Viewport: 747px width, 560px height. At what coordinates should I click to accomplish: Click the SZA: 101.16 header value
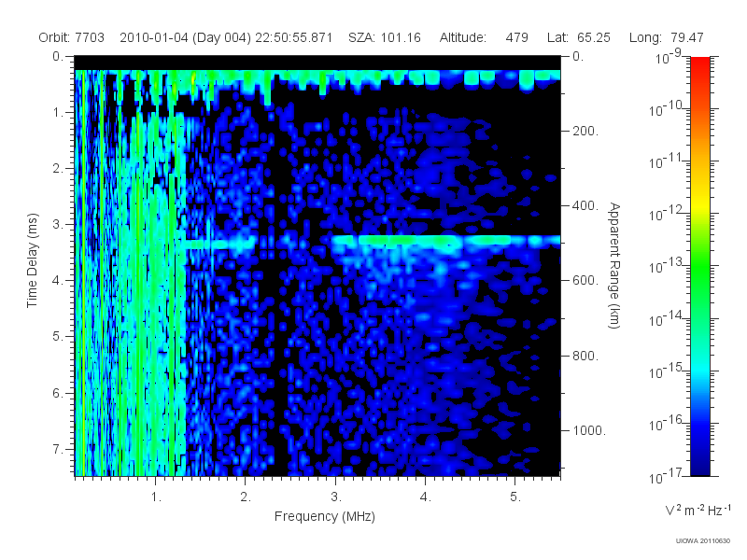point(385,37)
